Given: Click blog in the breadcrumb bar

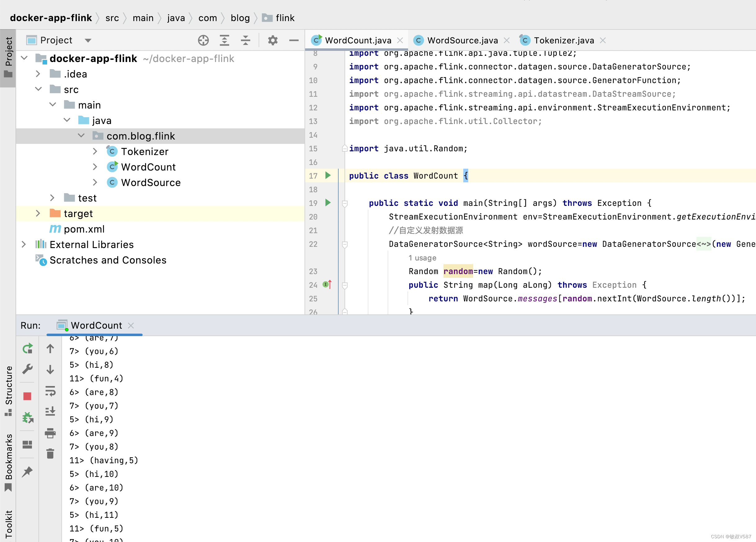Looking at the screenshot, I should (240, 18).
